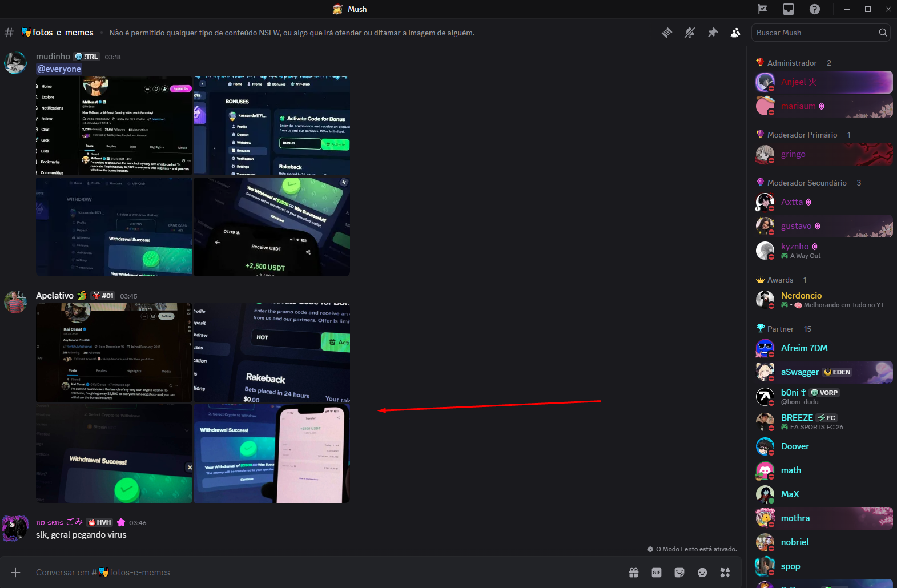The height and width of the screenshot is (588, 897).
Task: Select Axtta in the member list
Action: click(824, 202)
